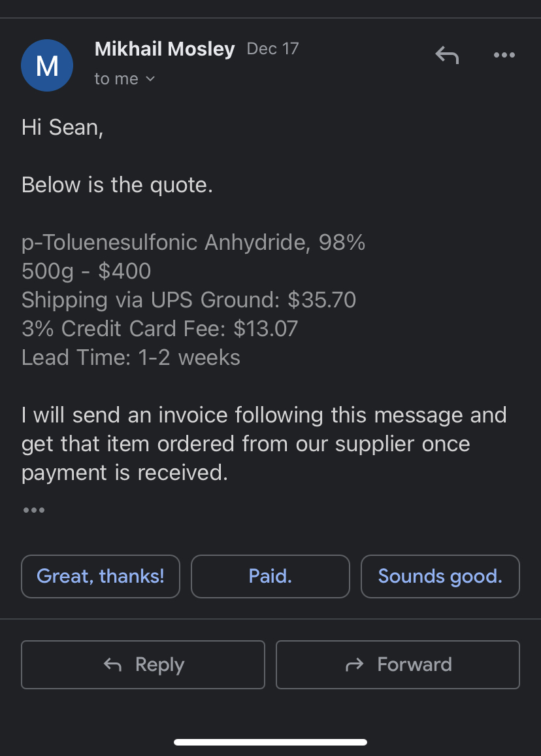Tap the sender name Mikhail Mosley

tap(165, 49)
